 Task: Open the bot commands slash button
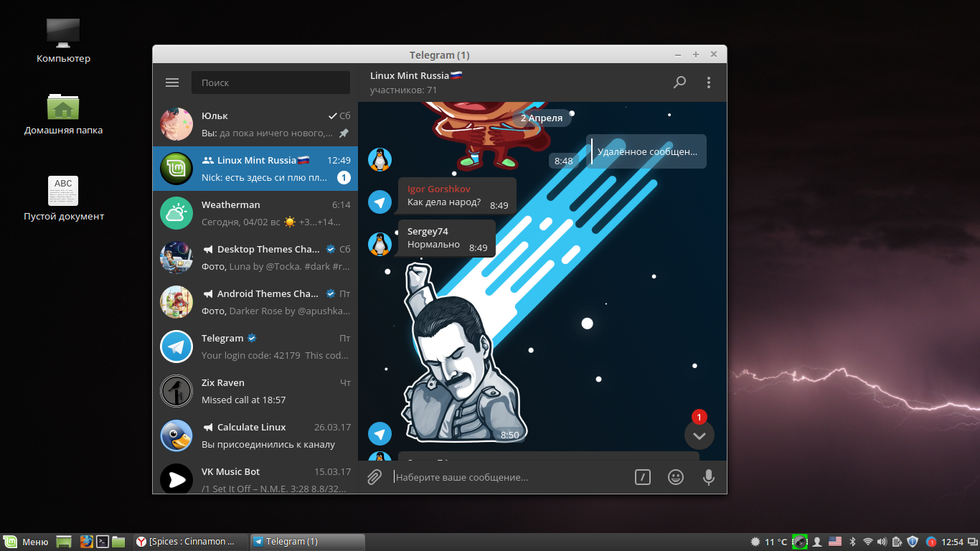coord(643,477)
